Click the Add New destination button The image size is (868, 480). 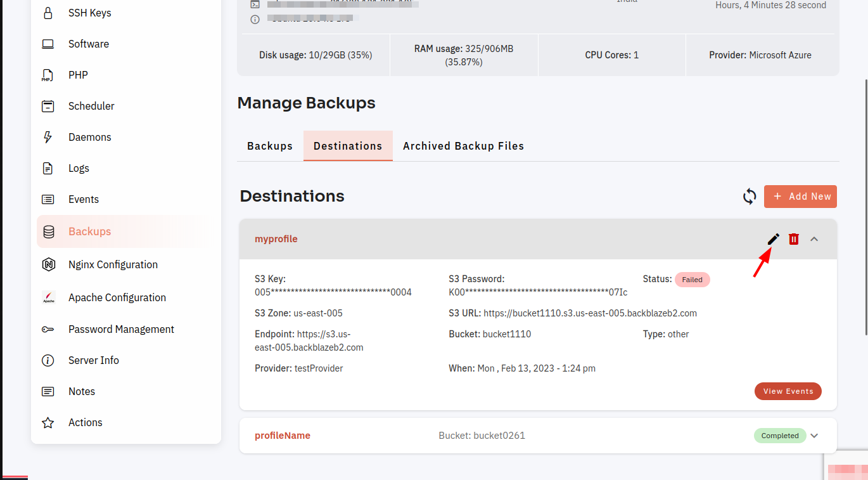coord(800,197)
